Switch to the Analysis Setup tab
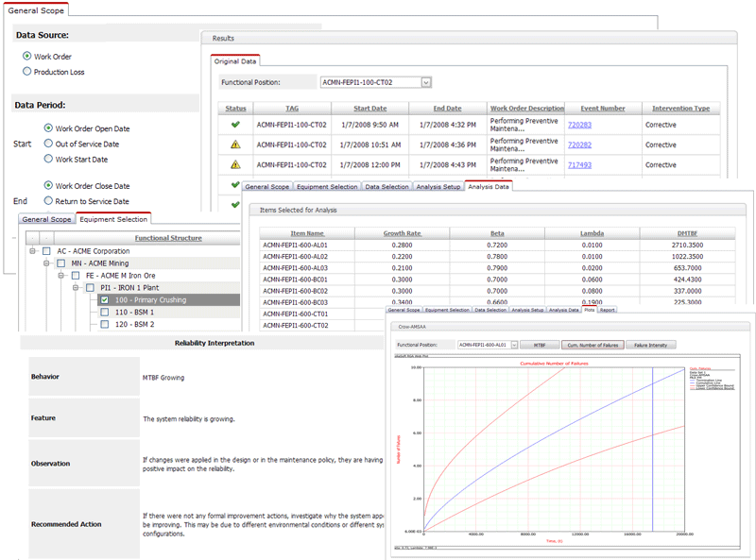756x560 pixels. tap(438, 187)
